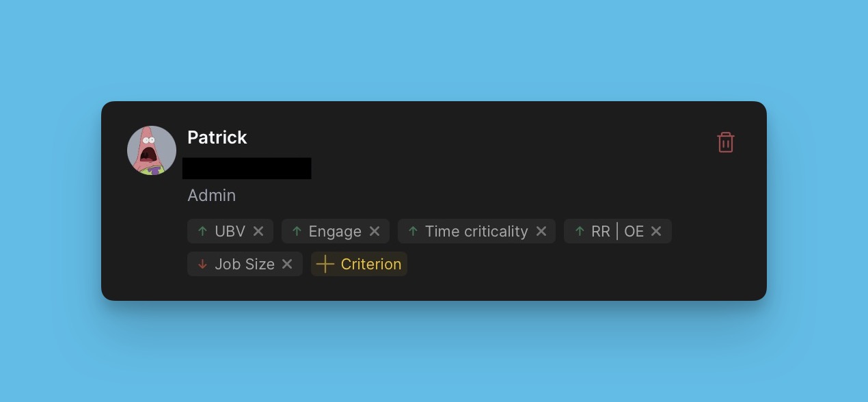
Task: Remove the Job Size criterion
Action: (287, 264)
